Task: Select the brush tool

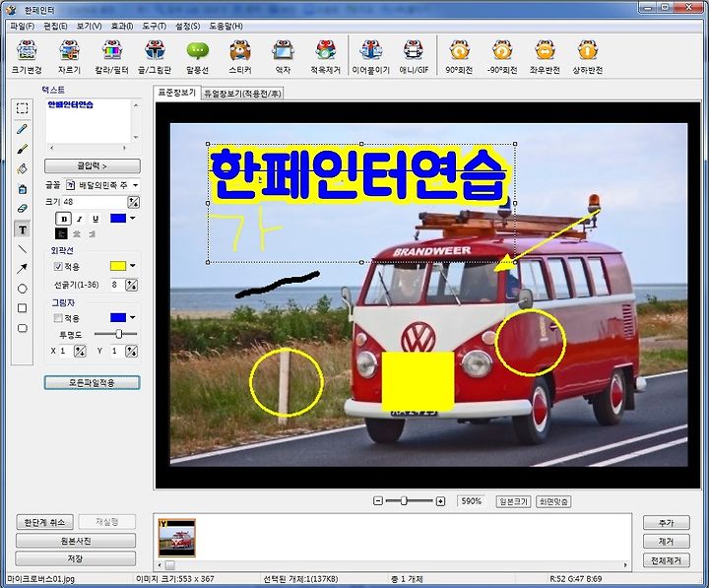Action: (22, 149)
